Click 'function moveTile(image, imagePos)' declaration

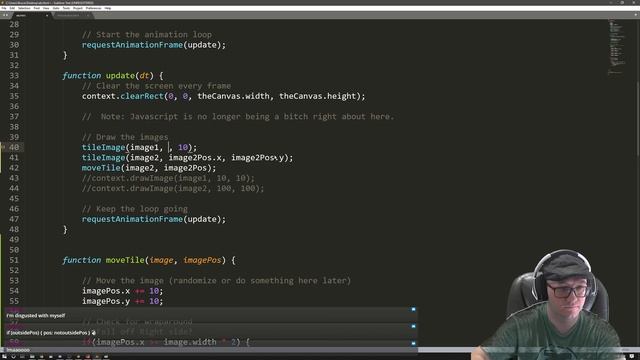tap(149, 260)
